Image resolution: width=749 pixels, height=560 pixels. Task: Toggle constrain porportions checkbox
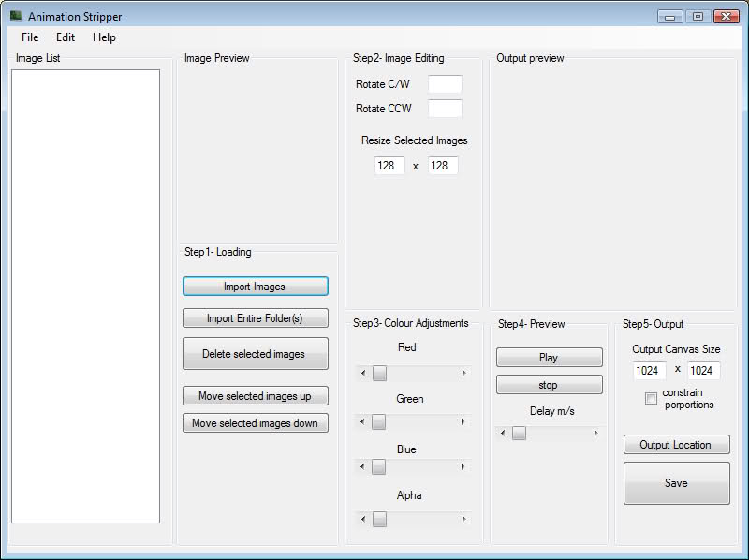pyautogui.click(x=651, y=398)
